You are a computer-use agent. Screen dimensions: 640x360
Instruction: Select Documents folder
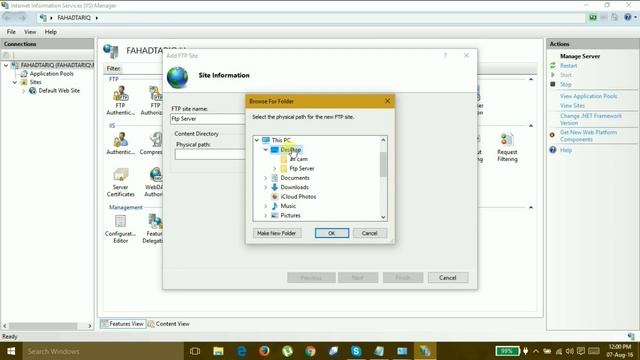[295, 178]
